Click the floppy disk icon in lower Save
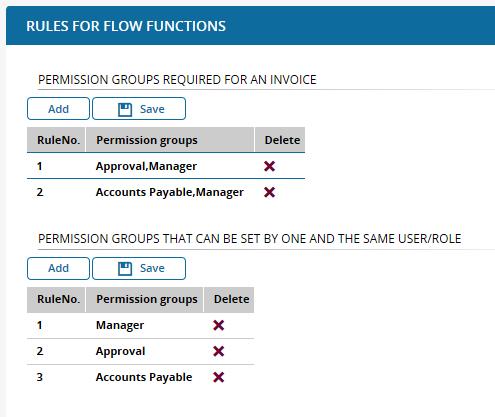The image size is (495, 417). 125,269
